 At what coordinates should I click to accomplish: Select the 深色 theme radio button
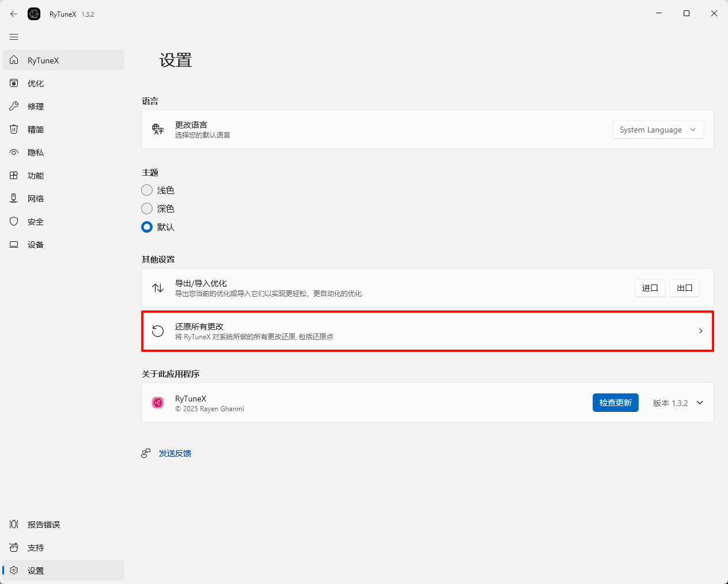(x=147, y=208)
